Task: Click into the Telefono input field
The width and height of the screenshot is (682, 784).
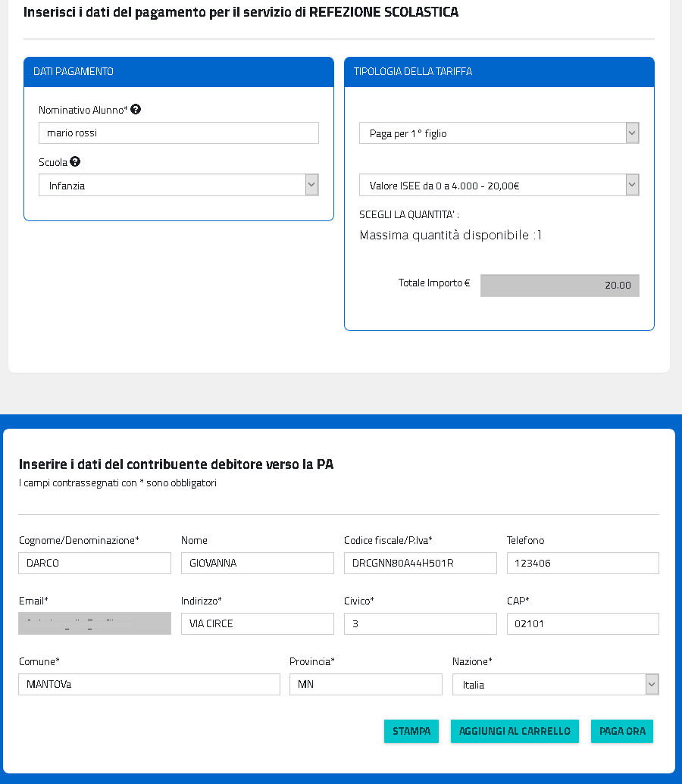Action: [x=582, y=564]
